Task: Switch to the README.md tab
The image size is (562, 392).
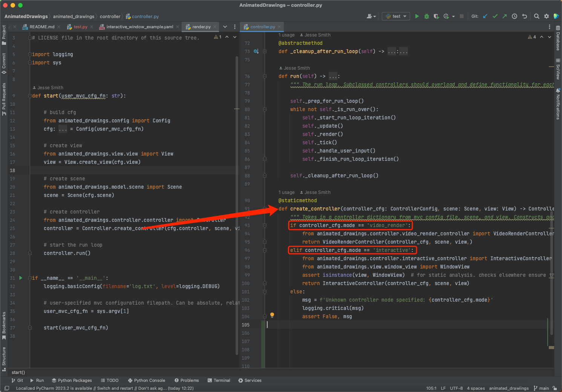Action: 42,27
